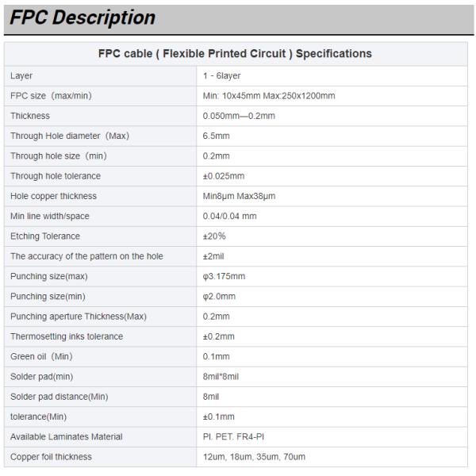The width and height of the screenshot is (476, 476).
Task: Click the "1 - 6layer" value cell
Action: point(222,75)
